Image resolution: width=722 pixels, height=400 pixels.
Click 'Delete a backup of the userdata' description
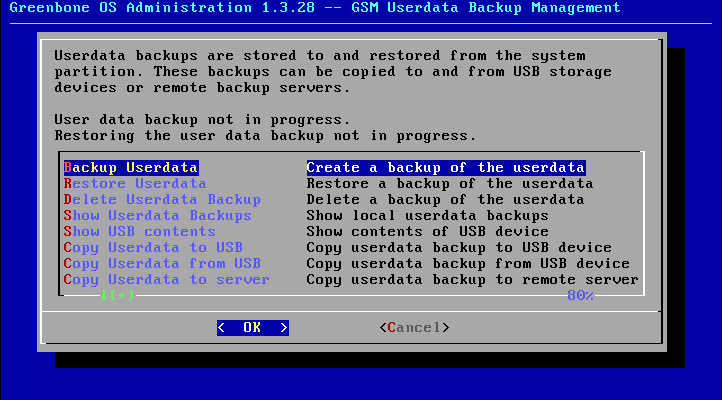(x=445, y=200)
